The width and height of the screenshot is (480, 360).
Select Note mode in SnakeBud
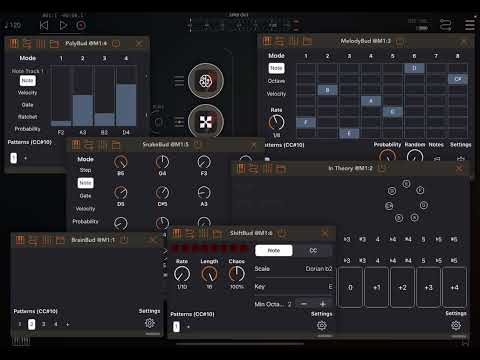(x=86, y=183)
